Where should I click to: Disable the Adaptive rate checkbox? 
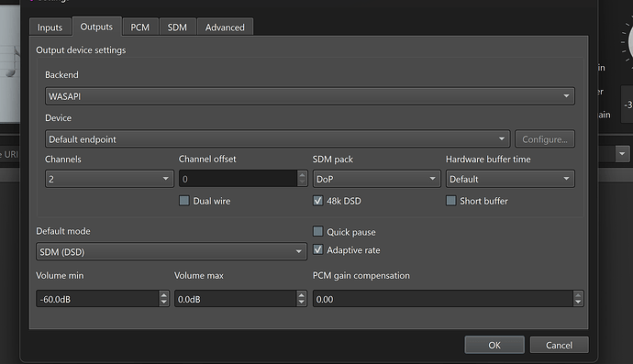(318, 249)
